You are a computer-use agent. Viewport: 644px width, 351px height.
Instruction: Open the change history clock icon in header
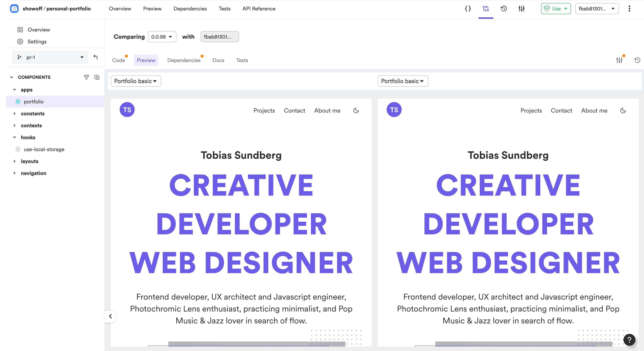click(503, 9)
